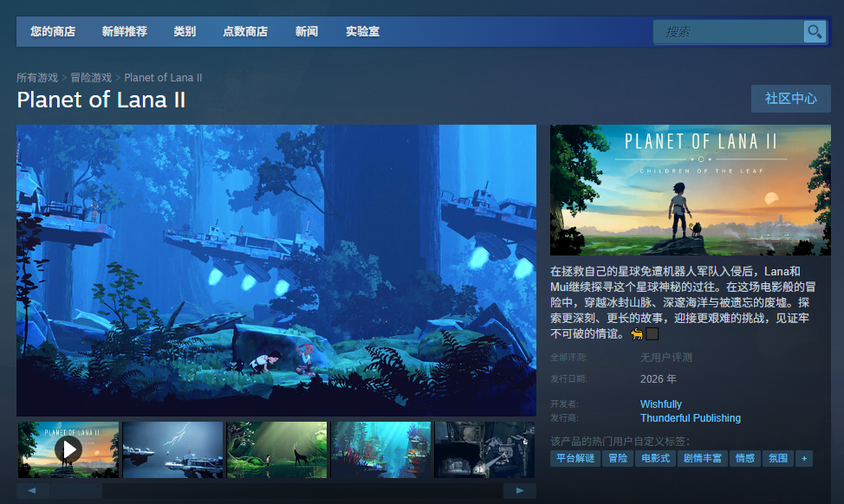844x504 pixels.
Task: Open the 冒险游戏 breadcrumb link
Action: click(91, 77)
